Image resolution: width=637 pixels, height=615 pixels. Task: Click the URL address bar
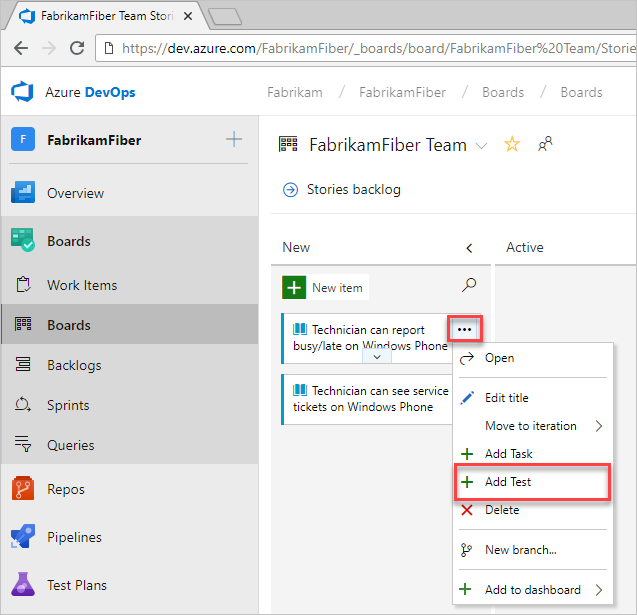366,48
